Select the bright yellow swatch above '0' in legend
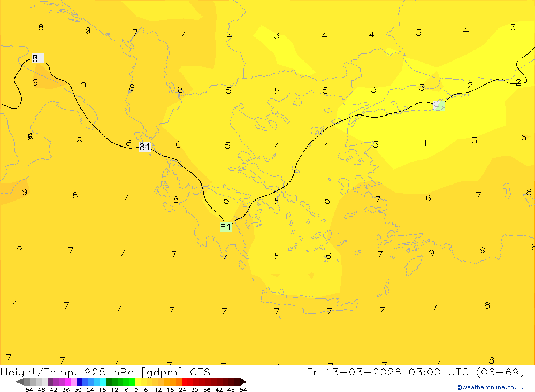The height and width of the screenshot is (392, 535). [138, 381]
